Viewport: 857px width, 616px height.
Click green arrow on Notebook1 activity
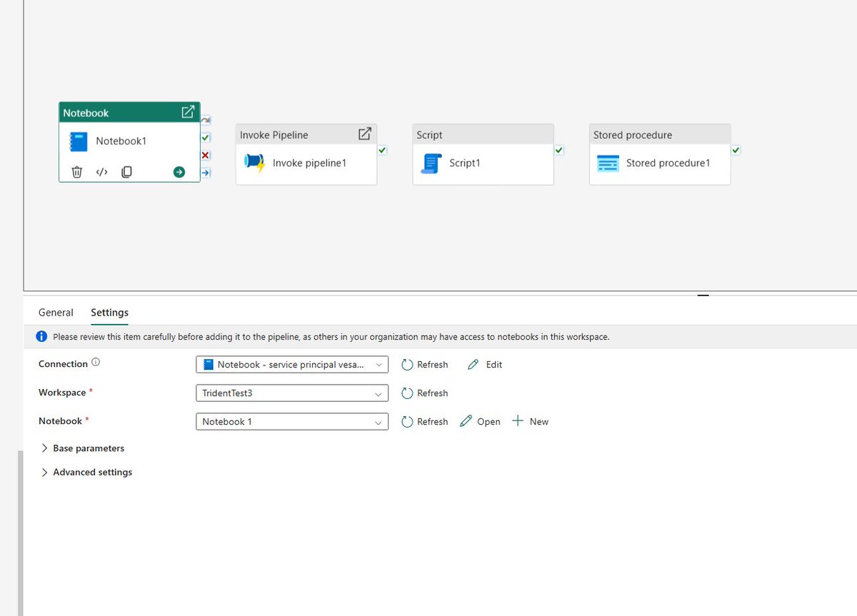[x=179, y=172]
